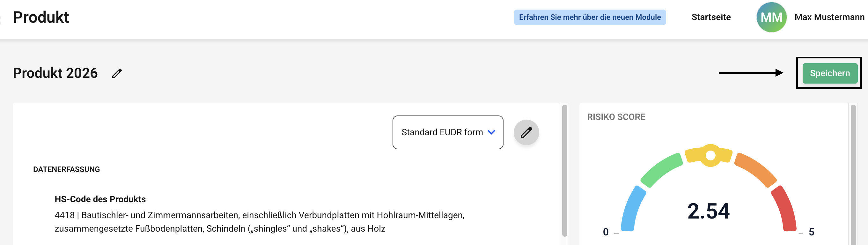
Task: Click the green gauge segment
Action: pyautogui.click(x=661, y=170)
